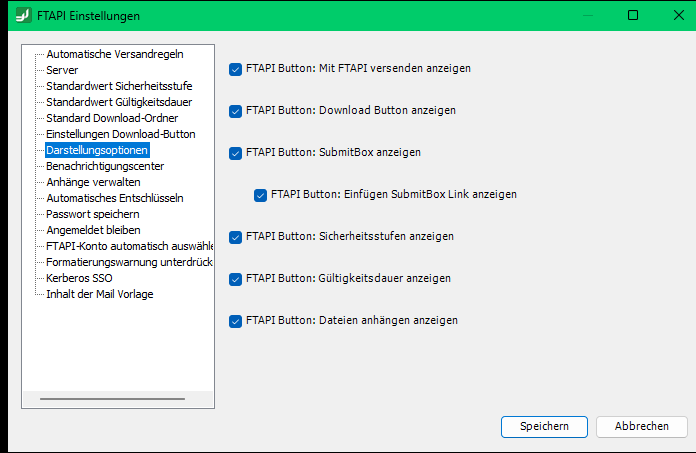Select 'Automatische Versandregeln' in settings tree
The image size is (696, 453).
click(115, 54)
